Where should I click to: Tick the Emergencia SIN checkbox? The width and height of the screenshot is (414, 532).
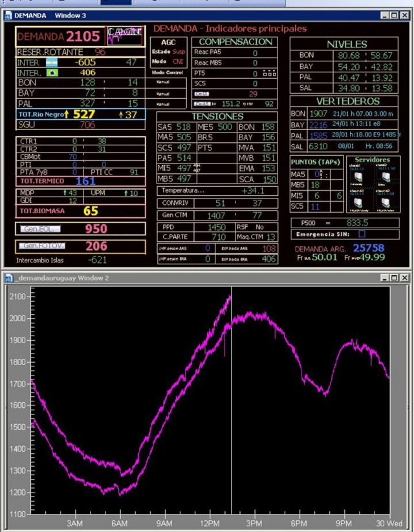point(362,234)
